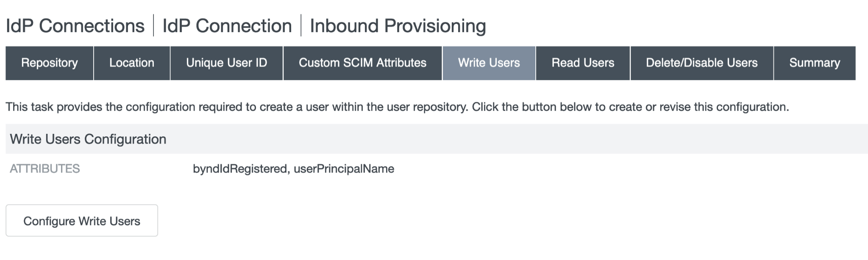The image size is (868, 260).
Task: Click divider before Inbound Provisioning title
Action: click(x=301, y=26)
